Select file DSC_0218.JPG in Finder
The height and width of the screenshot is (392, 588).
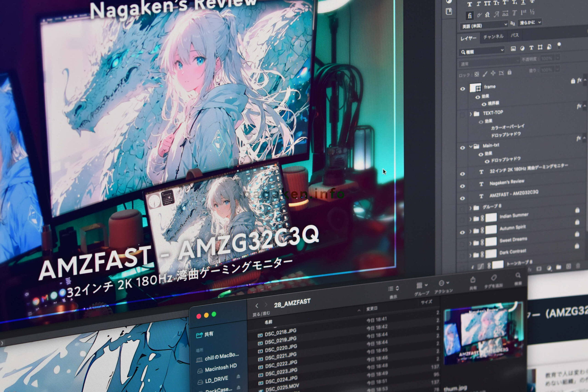(x=277, y=333)
